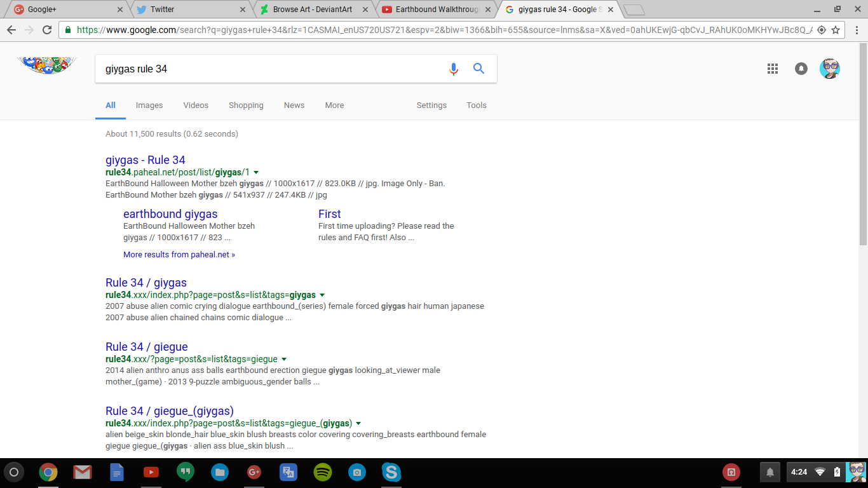This screenshot has width=868, height=488.
Task: Click the red app icon near the tray
Action: pos(731,472)
